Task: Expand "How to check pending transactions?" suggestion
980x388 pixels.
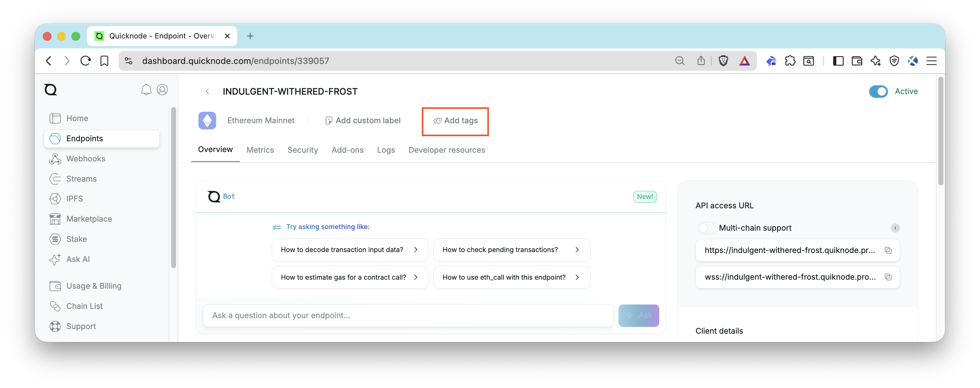Action: pos(511,250)
